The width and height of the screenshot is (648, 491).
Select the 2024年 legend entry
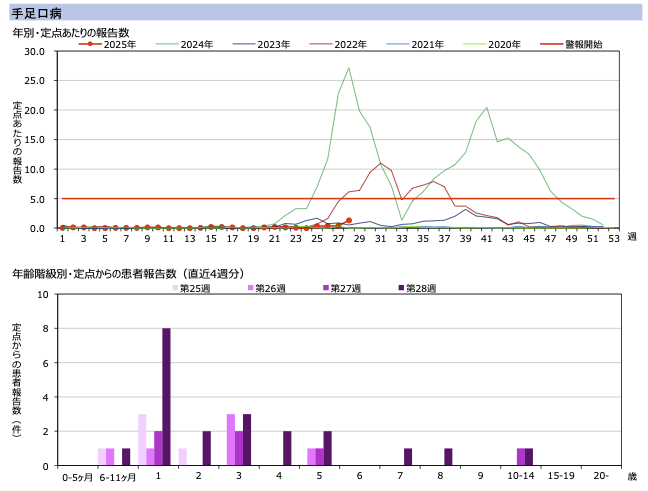coord(184,44)
